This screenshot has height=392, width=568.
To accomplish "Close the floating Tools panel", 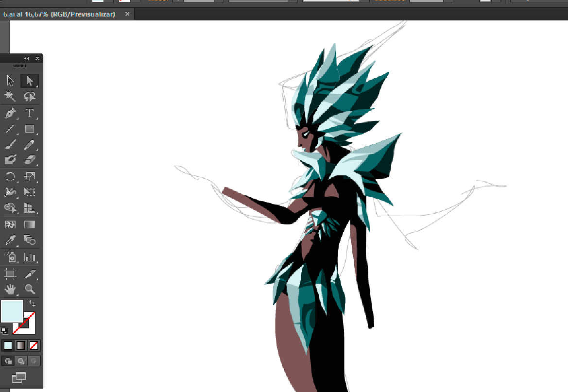I will [37, 58].
